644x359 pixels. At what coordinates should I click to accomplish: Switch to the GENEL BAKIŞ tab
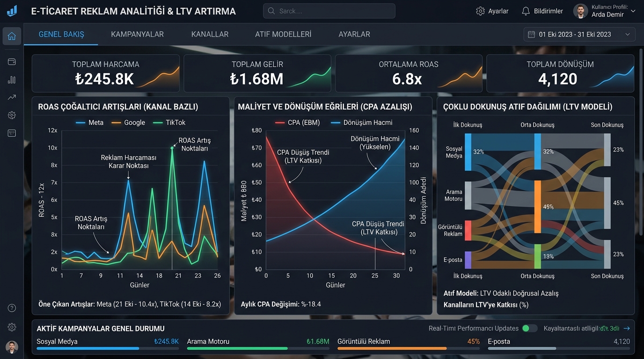pyautogui.click(x=61, y=34)
